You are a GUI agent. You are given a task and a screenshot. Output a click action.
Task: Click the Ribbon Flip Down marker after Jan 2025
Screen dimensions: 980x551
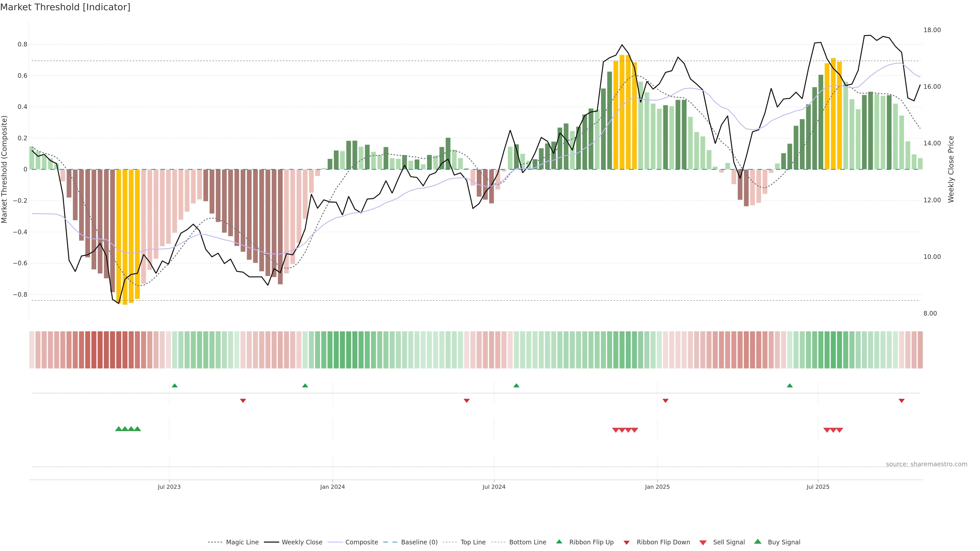tap(665, 400)
